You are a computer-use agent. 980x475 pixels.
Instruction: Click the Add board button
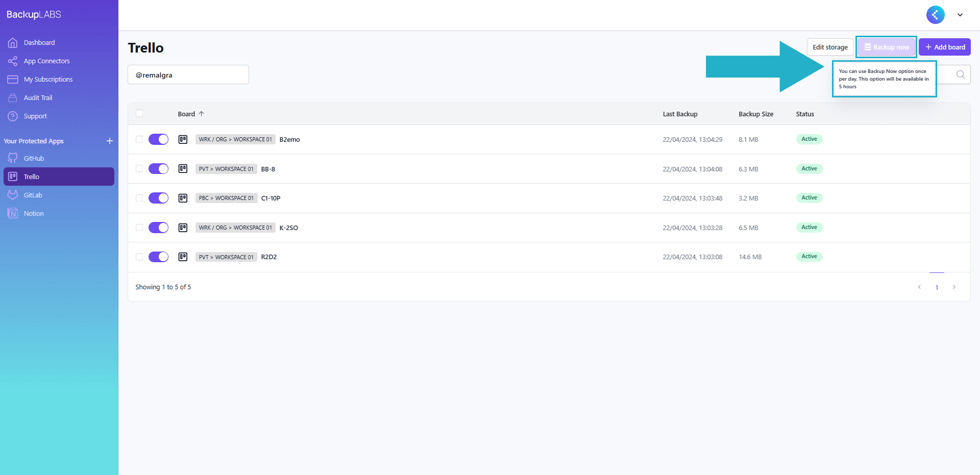pos(945,47)
